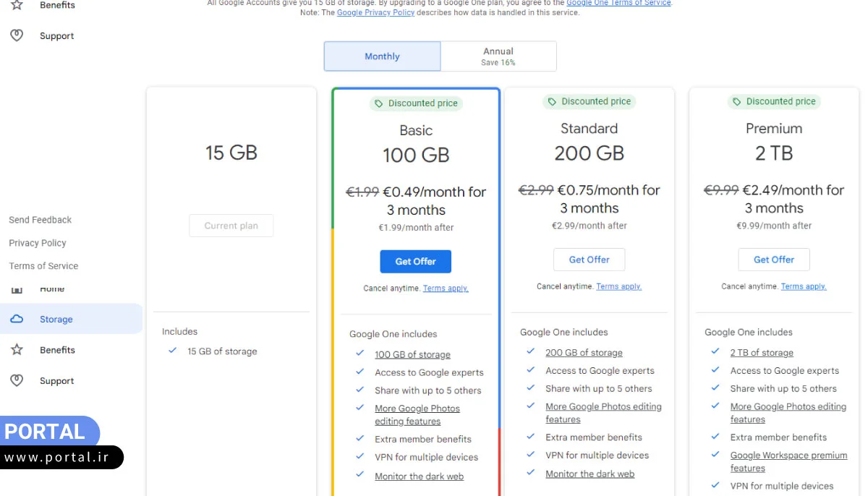The image size is (868, 496).
Task: Get the Basic 100 GB offer
Action: coord(415,262)
